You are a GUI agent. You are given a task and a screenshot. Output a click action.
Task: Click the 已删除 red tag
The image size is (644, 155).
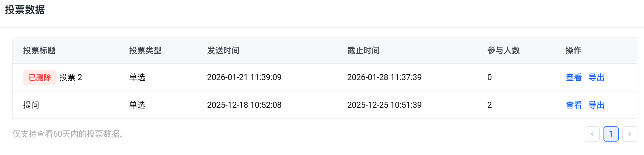pos(40,77)
